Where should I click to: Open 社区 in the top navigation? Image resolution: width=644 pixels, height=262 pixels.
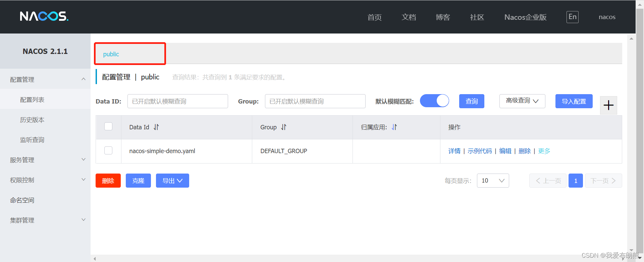click(477, 17)
